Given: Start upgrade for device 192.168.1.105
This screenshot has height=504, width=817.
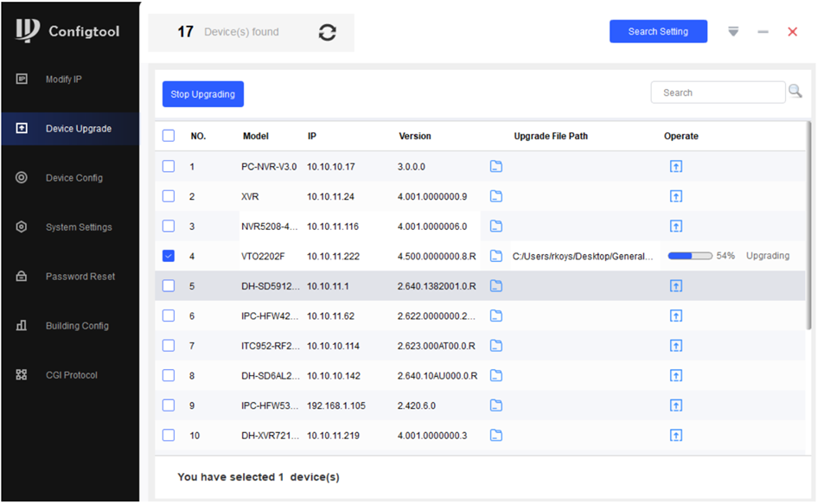Looking at the screenshot, I should [676, 405].
